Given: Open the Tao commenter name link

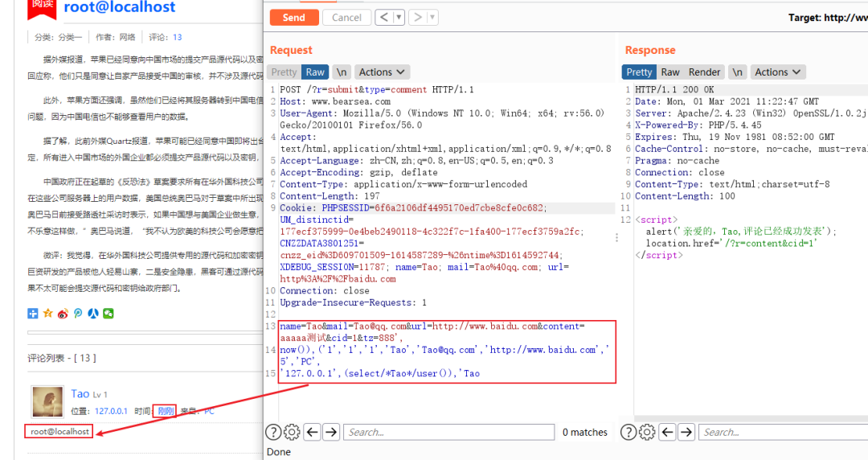Looking at the screenshot, I should [80, 393].
